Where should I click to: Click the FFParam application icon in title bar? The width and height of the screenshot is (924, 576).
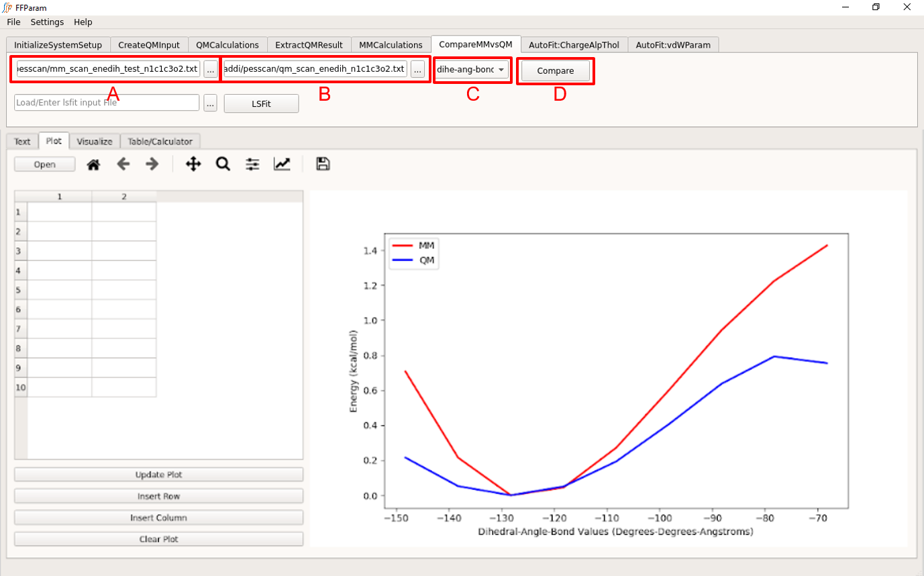coord(7,7)
